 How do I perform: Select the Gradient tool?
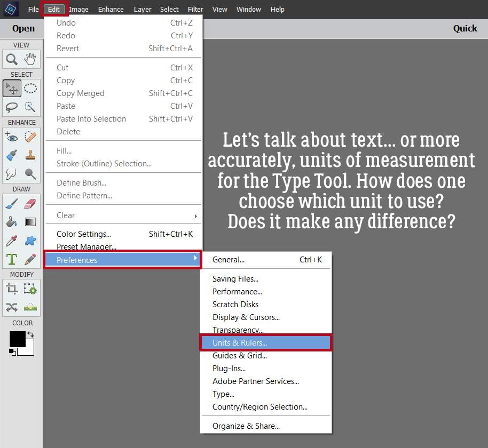point(30,221)
